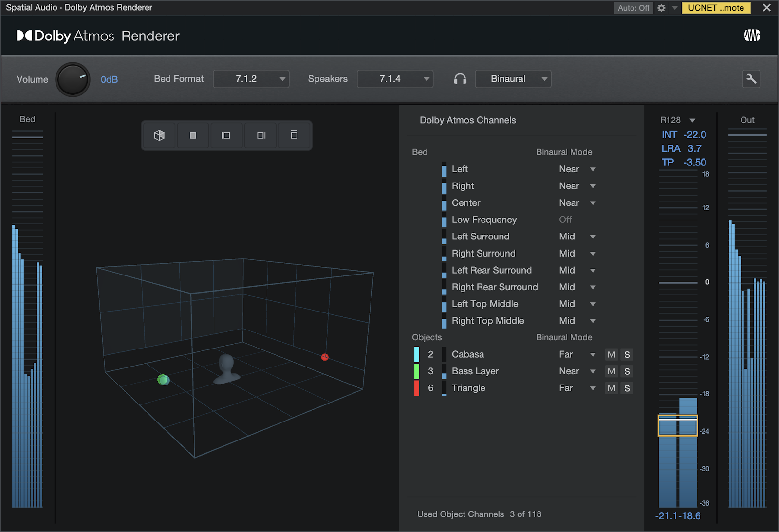The width and height of the screenshot is (779, 532).
Task: Select the Bass Layer object name
Action: pos(475,371)
